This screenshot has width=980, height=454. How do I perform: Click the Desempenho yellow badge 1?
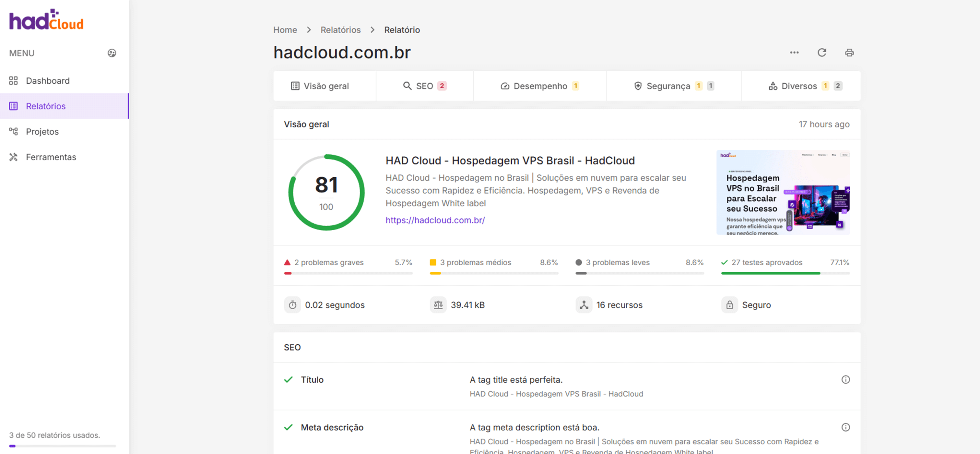click(x=575, y=86)
